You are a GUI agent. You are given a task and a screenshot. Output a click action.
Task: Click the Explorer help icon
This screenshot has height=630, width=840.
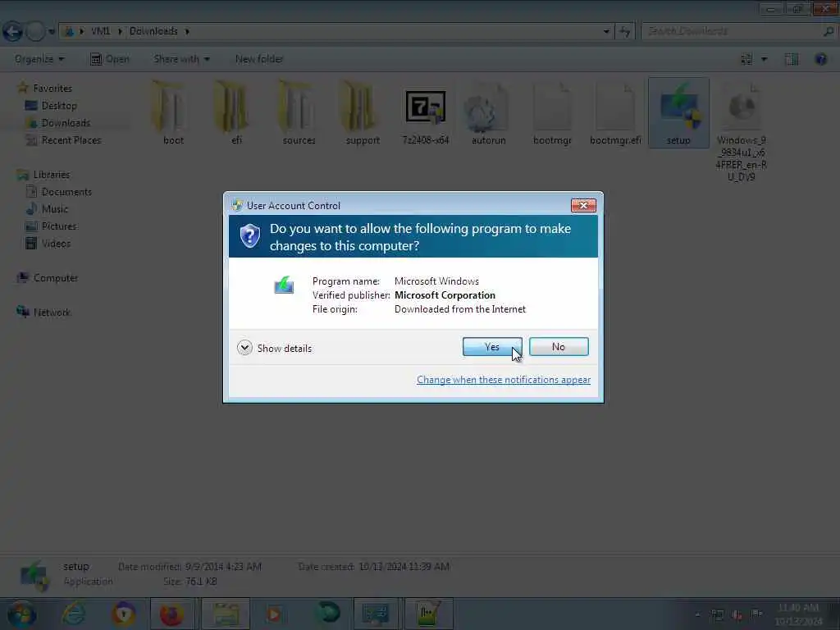pyautogui.click(x=820, y=59)
